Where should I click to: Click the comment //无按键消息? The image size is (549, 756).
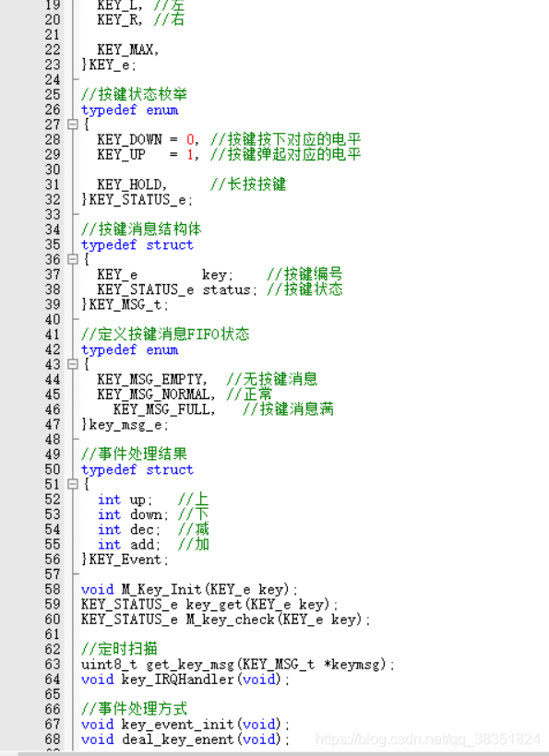tap(272, 379)
